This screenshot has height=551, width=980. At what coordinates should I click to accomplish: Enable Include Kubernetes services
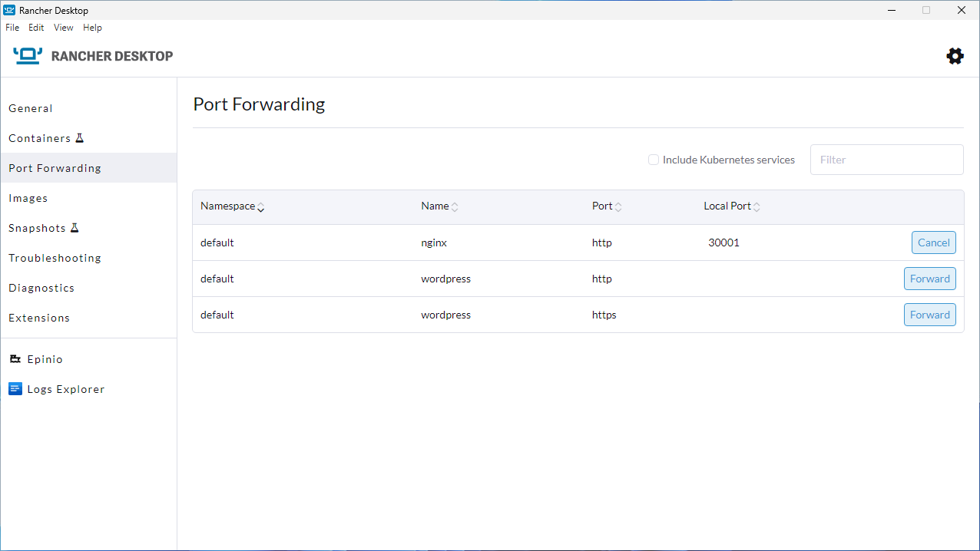[653, 160]
